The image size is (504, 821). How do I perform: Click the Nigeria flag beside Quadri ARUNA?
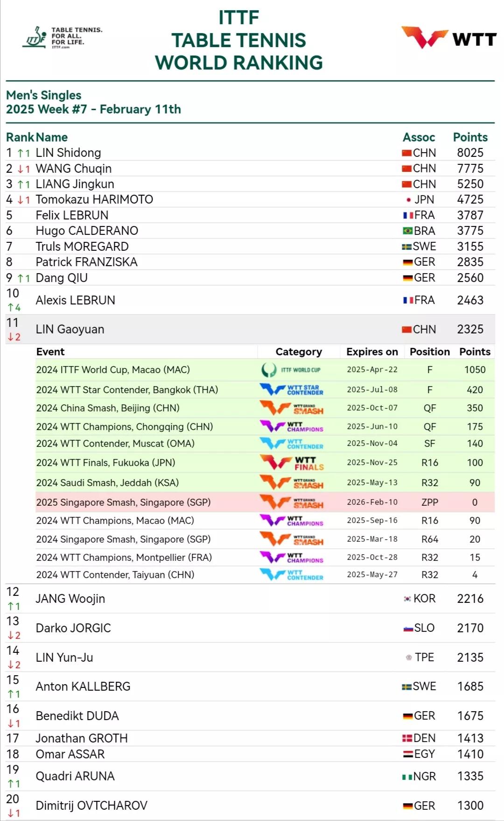[x=407, y=777]
